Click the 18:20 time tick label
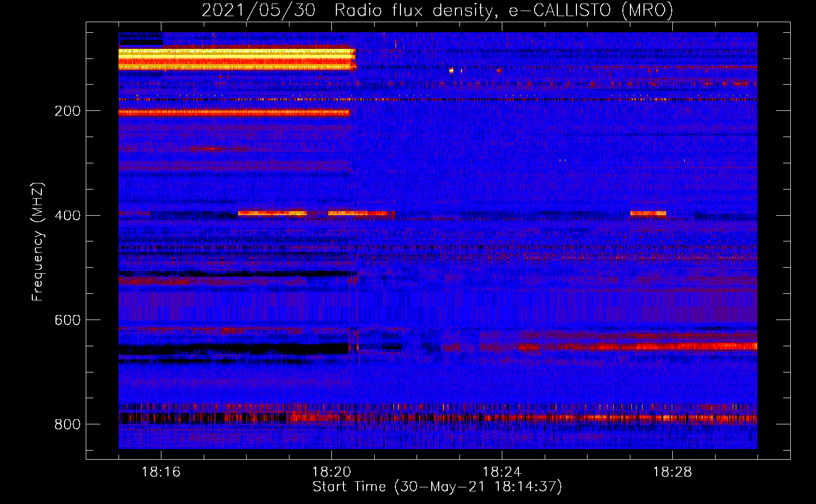The width and height of the screenshot is (816, 504). click(331, 472)
